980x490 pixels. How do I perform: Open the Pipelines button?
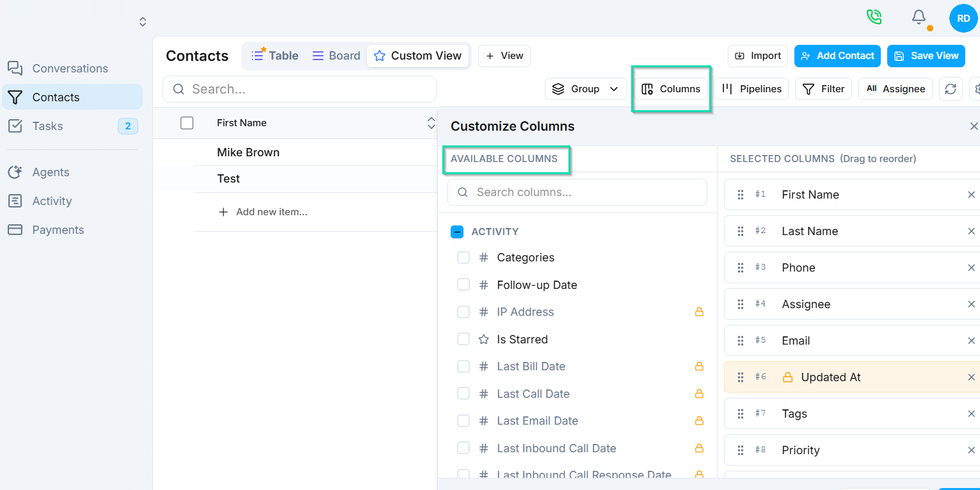(751, 89)
